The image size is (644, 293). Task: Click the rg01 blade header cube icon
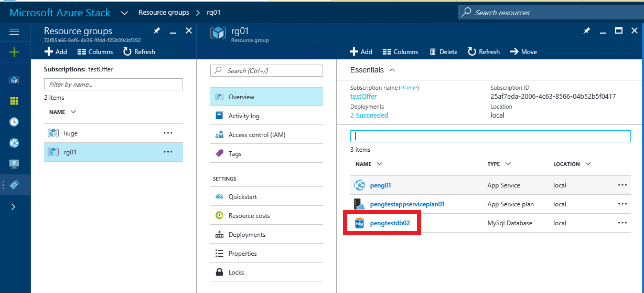click(x=218, y=33)
